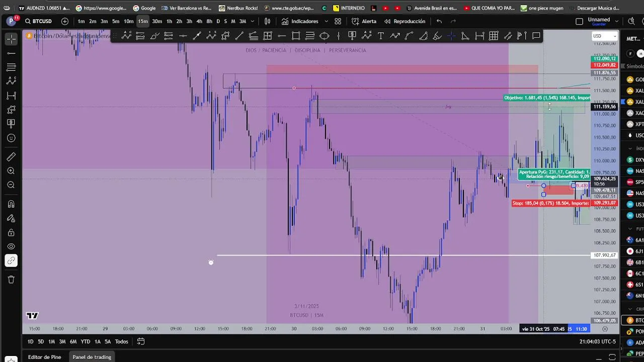644x362 pixels.
Task: Click the Guardar link under Unnamed
Action: [x=599, y=24]
